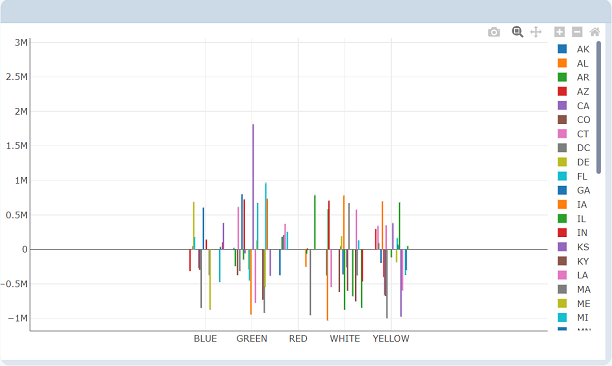Viewport: 612px width, 366px height.
Task: Click the tall purple CA bar in GREEN
Action: [253, 187]
